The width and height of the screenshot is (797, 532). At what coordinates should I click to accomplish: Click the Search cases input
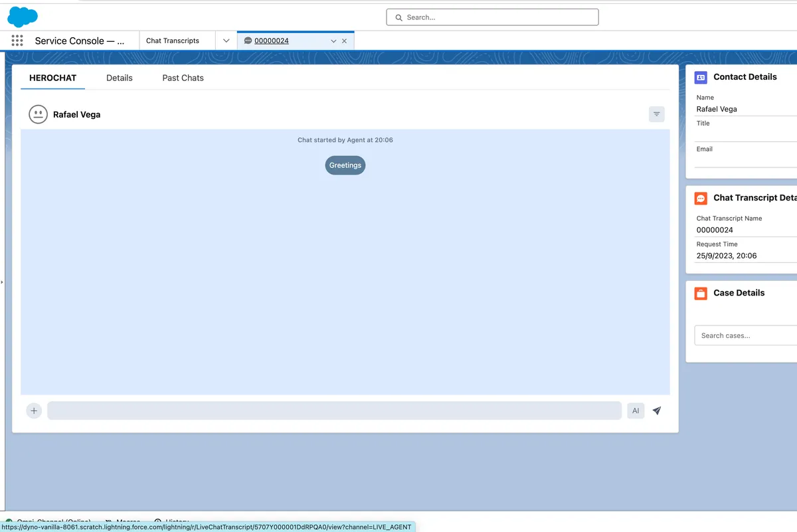tap(745, 335)
